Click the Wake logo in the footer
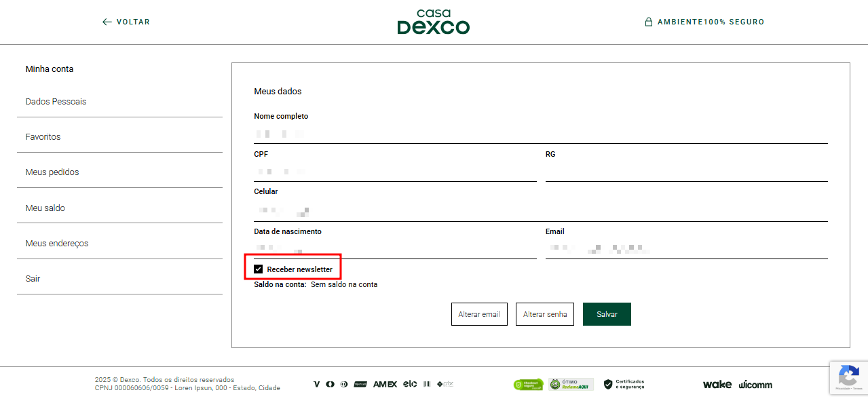 click(x=717, y=384)
